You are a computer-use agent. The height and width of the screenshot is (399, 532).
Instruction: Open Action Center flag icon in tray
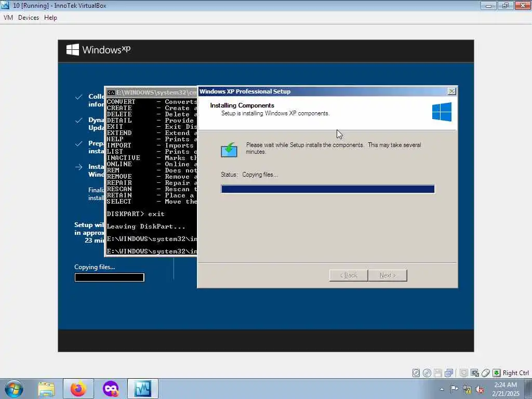pos(454,389)
